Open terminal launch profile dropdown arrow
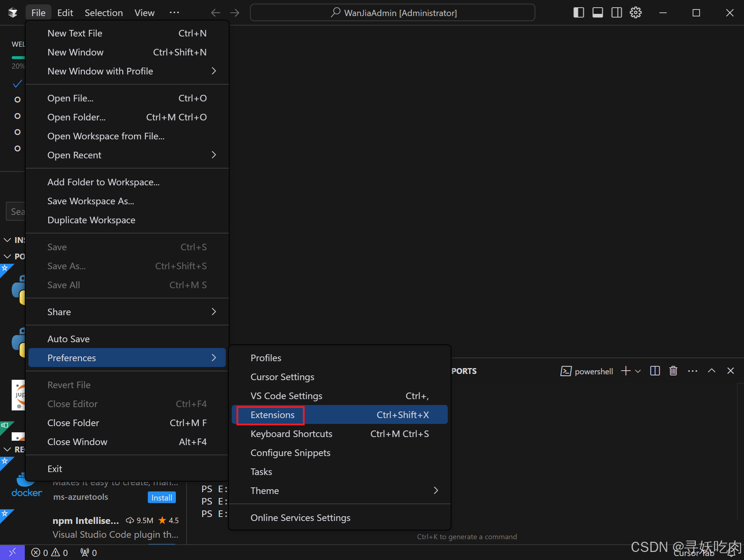This screenshot has width=744, height=560. click(638, 371)
